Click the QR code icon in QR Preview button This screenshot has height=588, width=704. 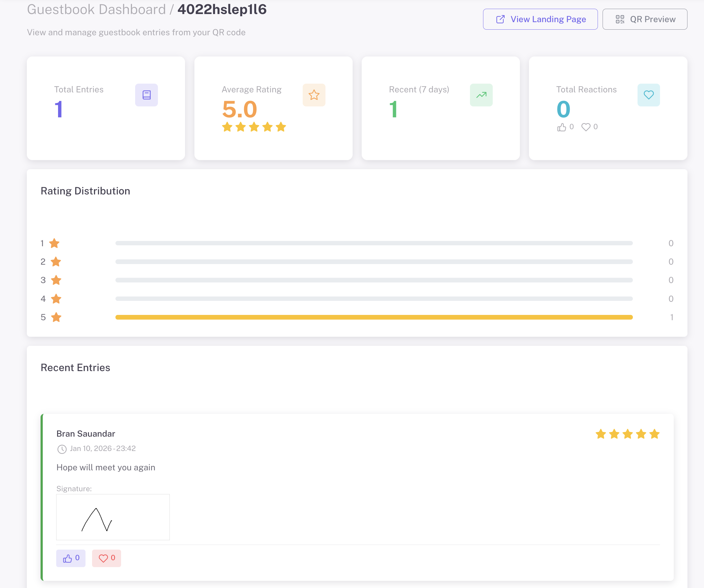coord(621,19)
